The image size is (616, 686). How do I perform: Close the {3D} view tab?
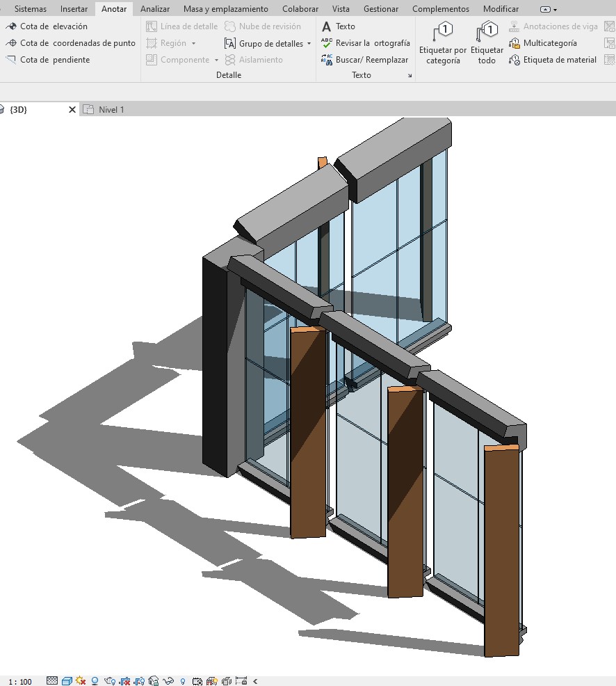tap(72, 110)
